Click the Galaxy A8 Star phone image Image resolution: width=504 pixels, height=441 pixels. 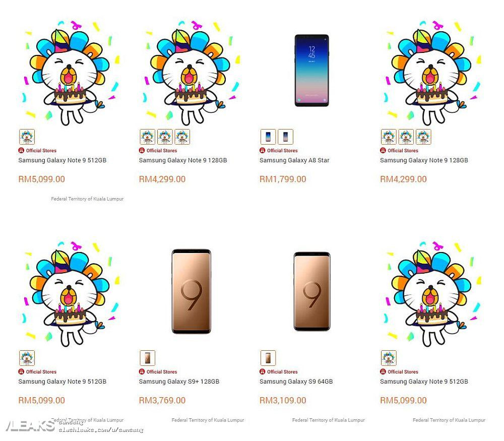click(311, 71)
